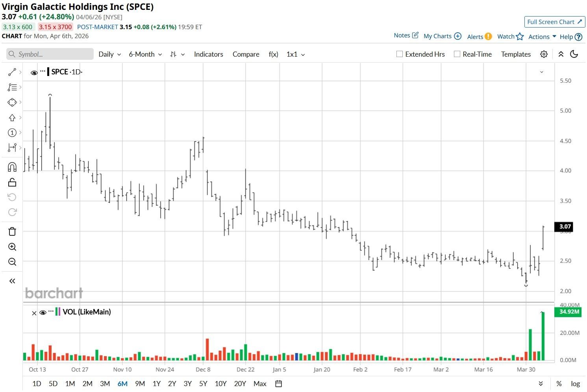Select the 9M range button
Screen dimensions: 587x392
(140, 384)
